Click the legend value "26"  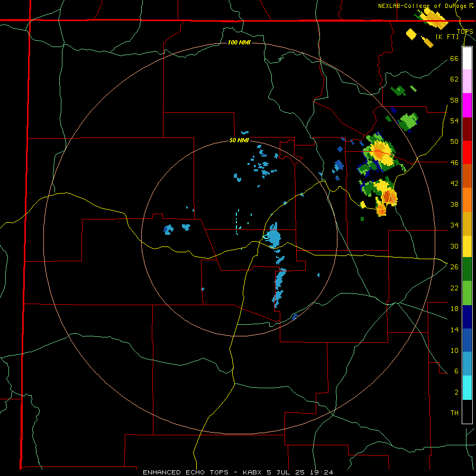coord(454,267)
